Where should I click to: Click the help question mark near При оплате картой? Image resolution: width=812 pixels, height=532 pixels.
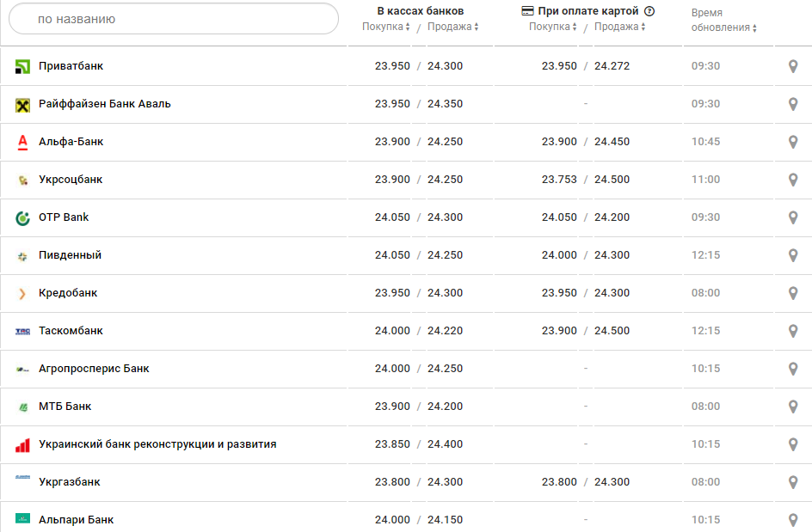(x=649, y=11)
